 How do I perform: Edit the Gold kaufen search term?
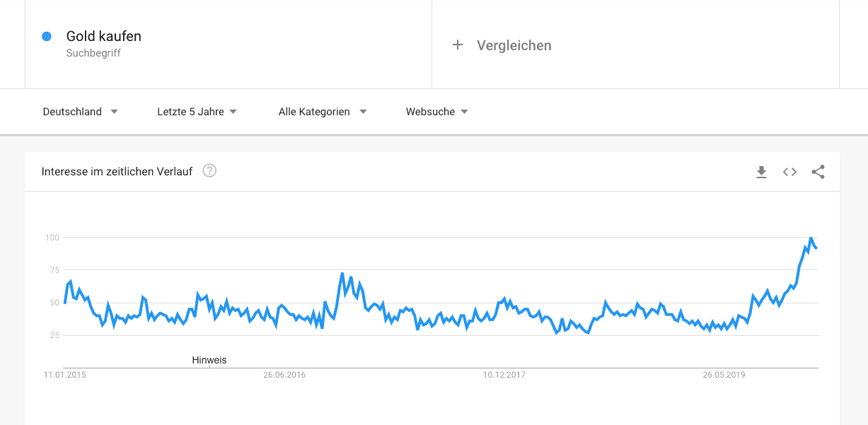pyautogui.click(x=104, y=36)
